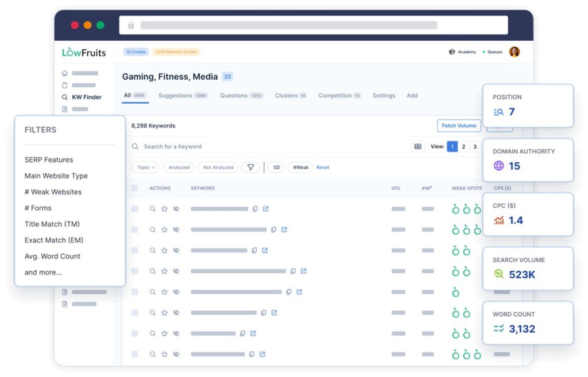Expand the Title Match (TM) filter
Viewport: 588px width, 377px height.
(x=52, y=224)
